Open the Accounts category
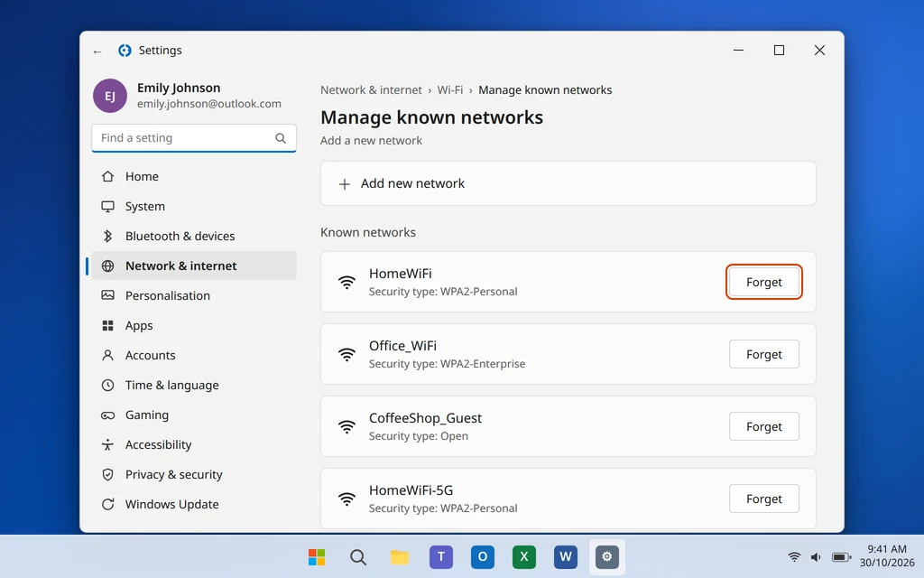Screen dimensions: 924x578 pos(194,355)
